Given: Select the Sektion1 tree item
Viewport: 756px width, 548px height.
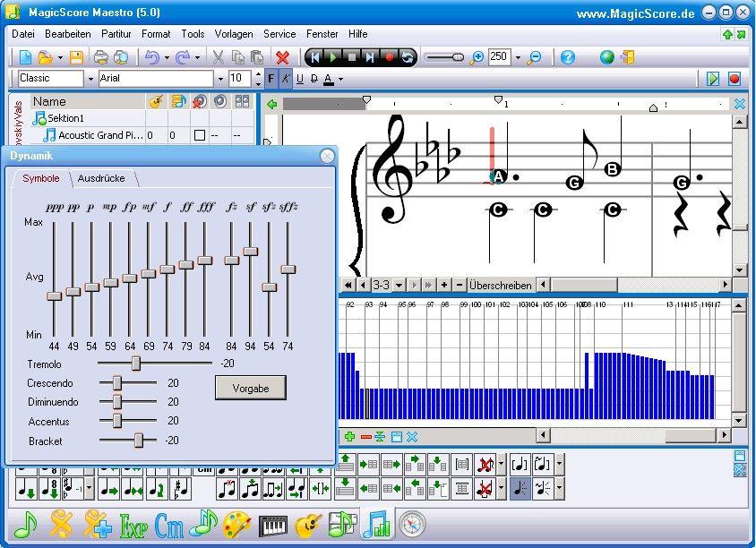Looking at the screenshot, I should (65, 118).
